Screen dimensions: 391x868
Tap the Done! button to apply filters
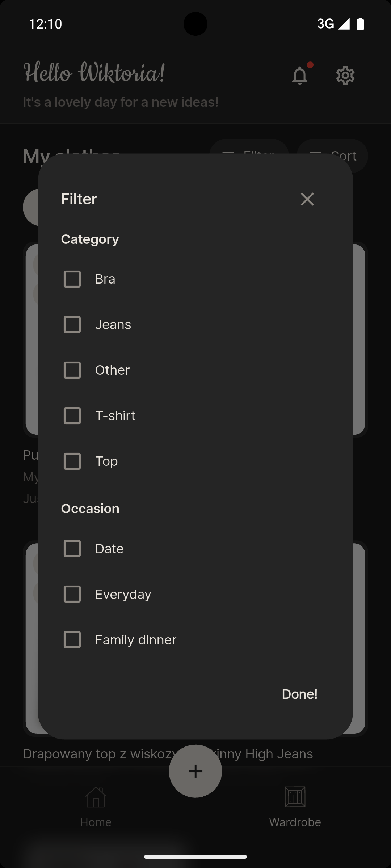pyautogui.click(x=299, y=694)
